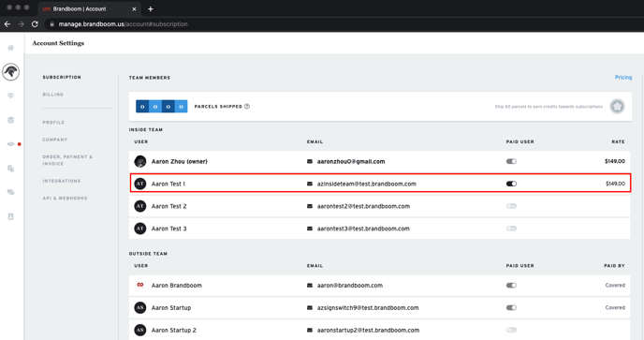The width and height of the screenshot is (644, 340).
Task: Click the Aaron Startup 2 name
Action: 174,330
